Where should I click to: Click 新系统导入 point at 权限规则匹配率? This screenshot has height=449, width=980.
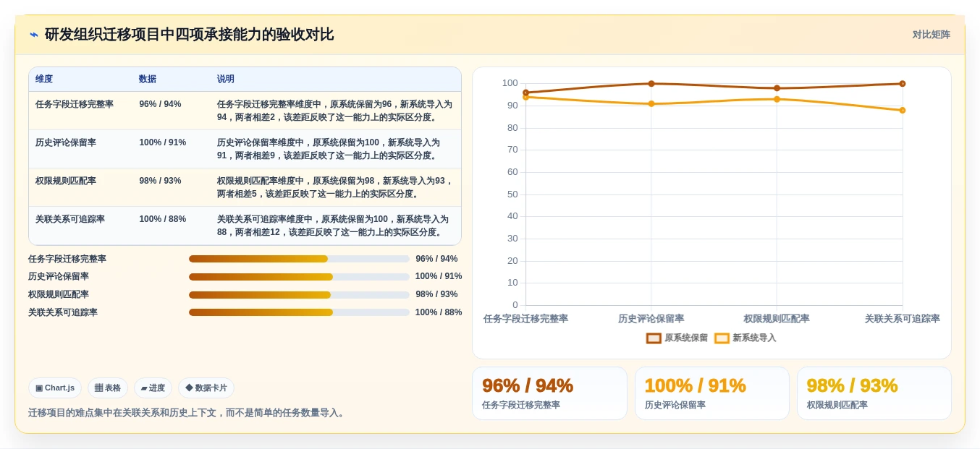tap(777, 99)
